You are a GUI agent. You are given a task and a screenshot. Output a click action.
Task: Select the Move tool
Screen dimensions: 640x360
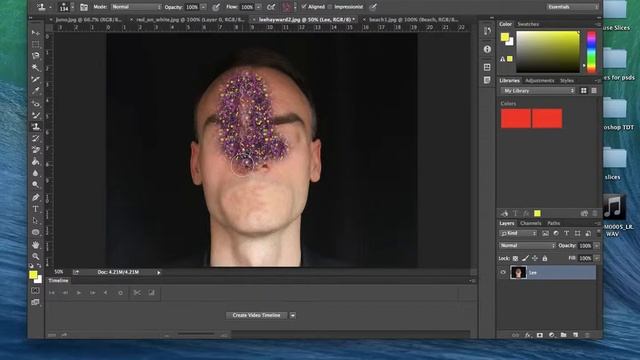36,32
